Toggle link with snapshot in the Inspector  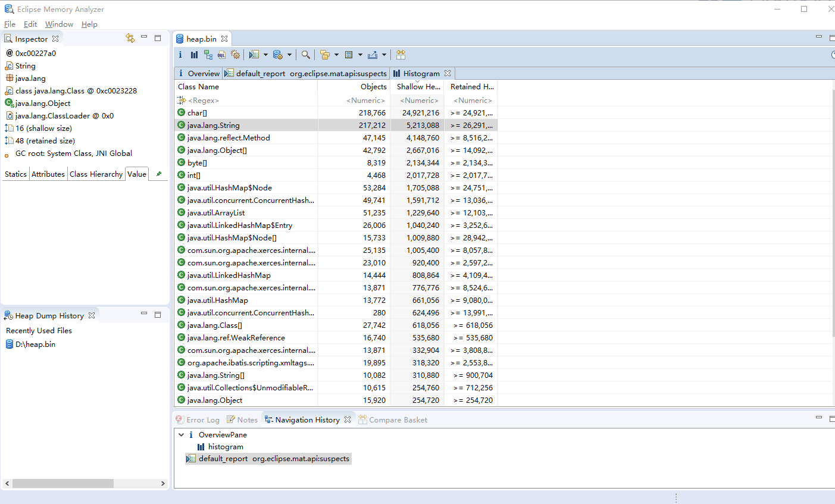click(130, 38)
